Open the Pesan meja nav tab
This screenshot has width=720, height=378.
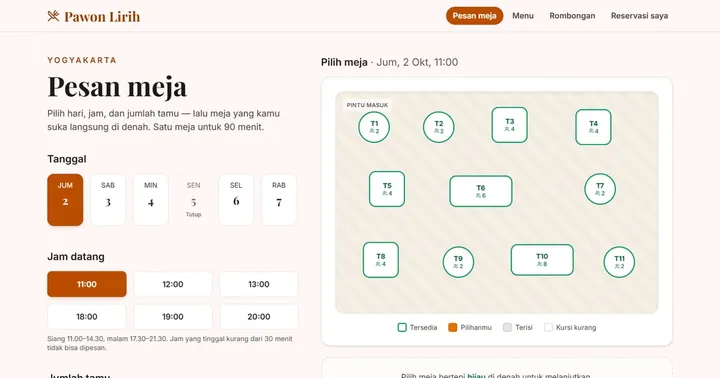(x=474, y=16)
